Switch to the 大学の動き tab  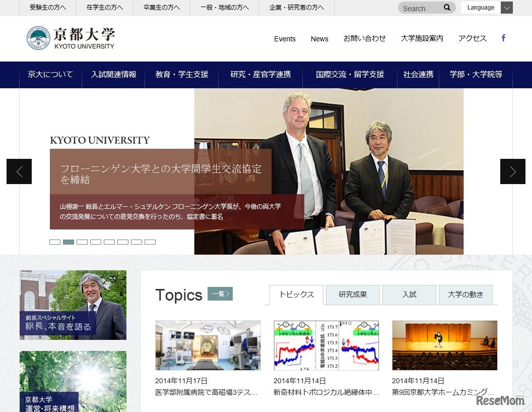466,295
